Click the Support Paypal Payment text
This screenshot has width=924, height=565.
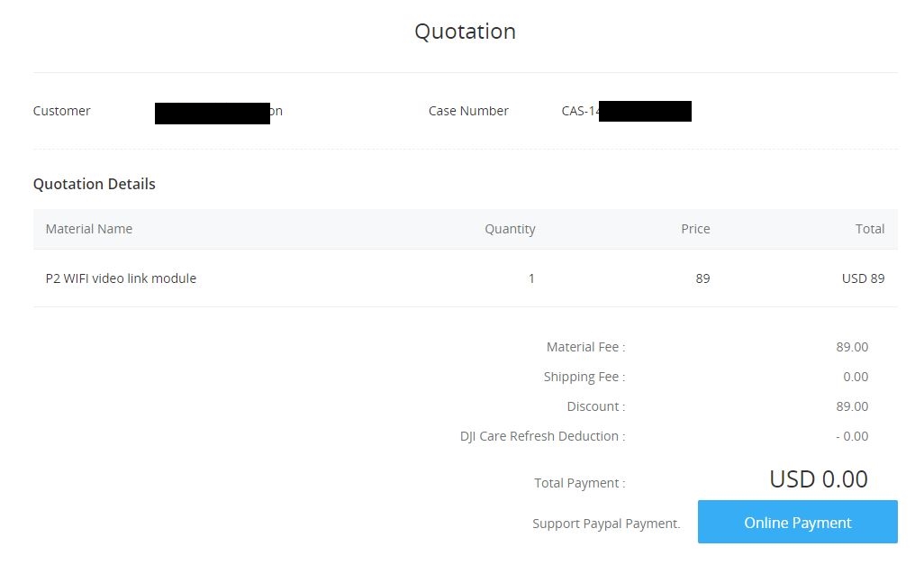606,524
